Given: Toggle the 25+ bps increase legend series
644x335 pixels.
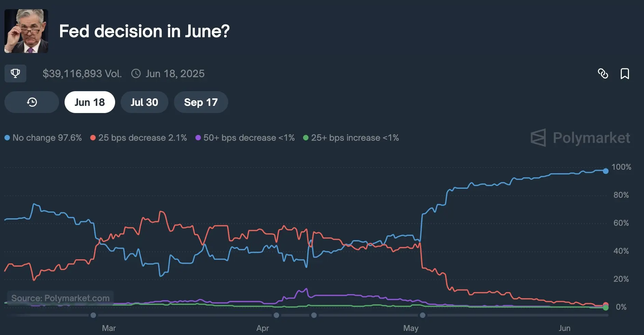Looking at the screenshot, I should (x=351, y=138).
